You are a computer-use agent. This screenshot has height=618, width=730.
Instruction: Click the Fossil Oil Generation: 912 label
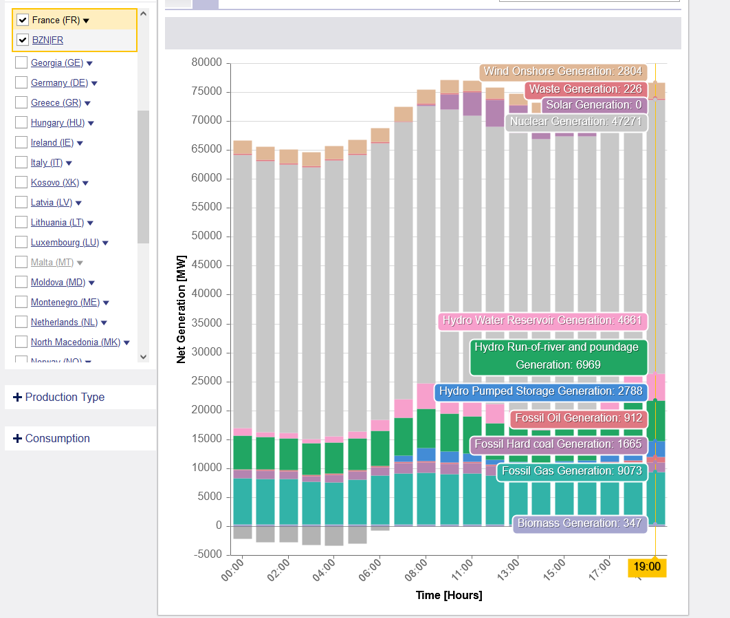pyautogui.click(x=578, y=418)
